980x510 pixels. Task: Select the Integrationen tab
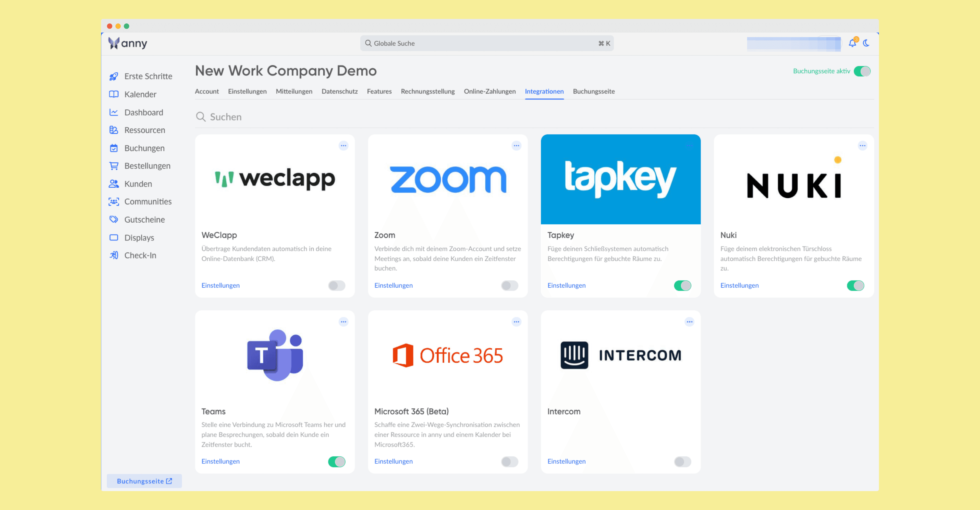click(544, 91)
